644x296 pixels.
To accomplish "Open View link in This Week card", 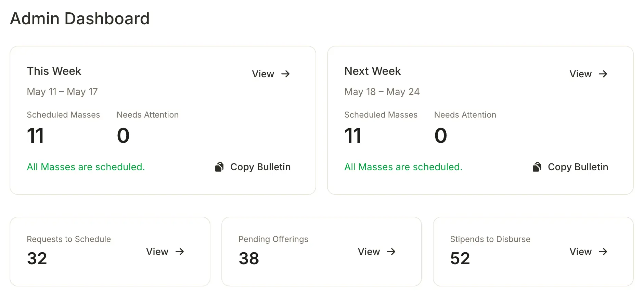I will (x=271, y=74).
